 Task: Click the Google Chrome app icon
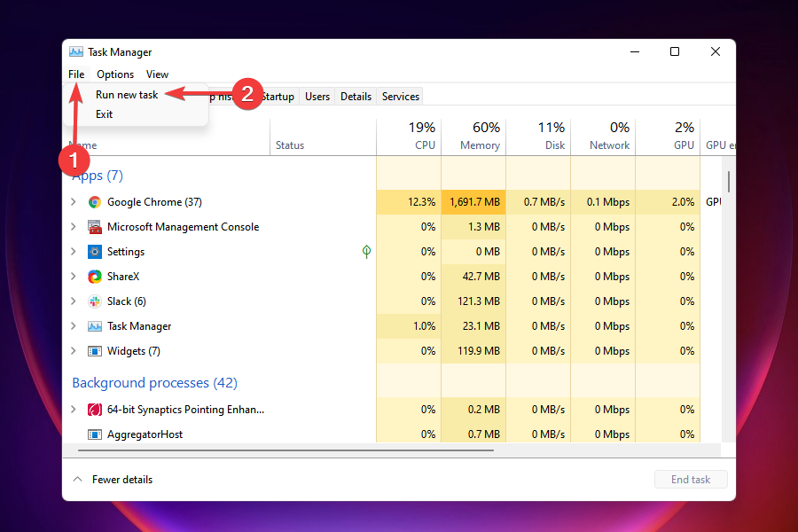(x=94, y=201)
